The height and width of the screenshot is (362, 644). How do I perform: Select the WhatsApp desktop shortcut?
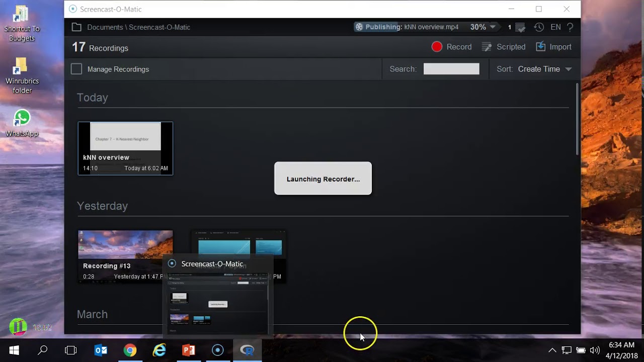coord(22,124)
